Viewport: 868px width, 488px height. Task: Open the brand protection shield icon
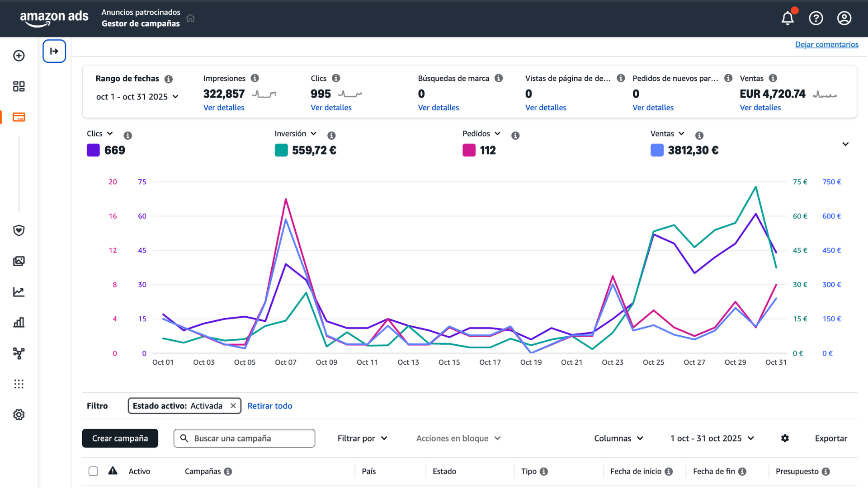19,230
